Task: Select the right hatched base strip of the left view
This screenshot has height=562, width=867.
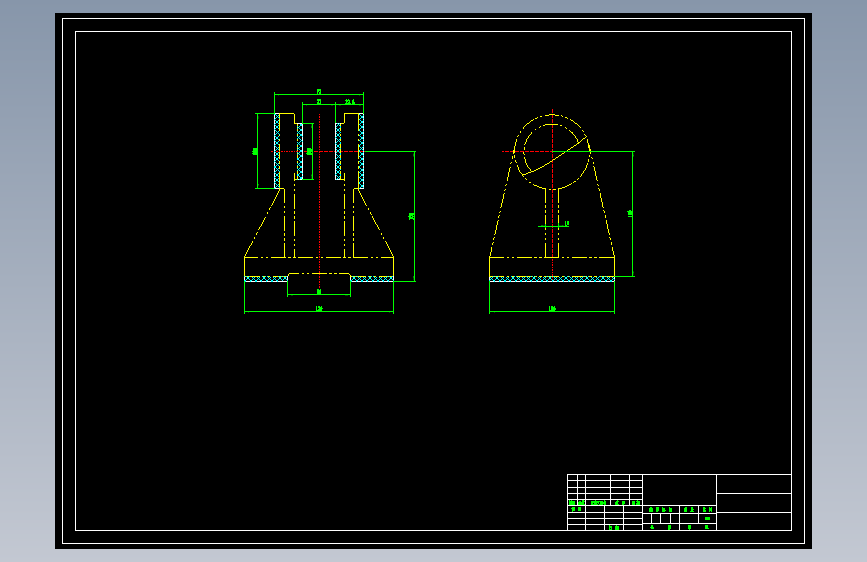Action: tap(372, 279)
